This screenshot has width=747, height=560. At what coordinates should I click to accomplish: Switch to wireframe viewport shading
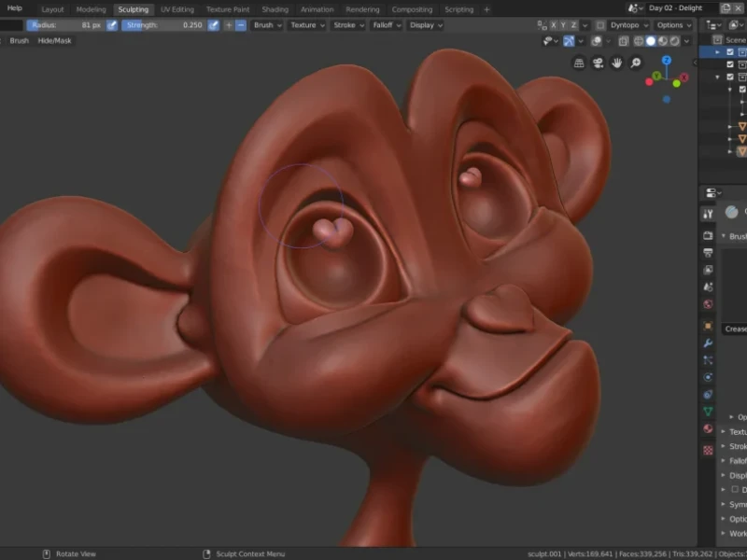tap(639, 41)
